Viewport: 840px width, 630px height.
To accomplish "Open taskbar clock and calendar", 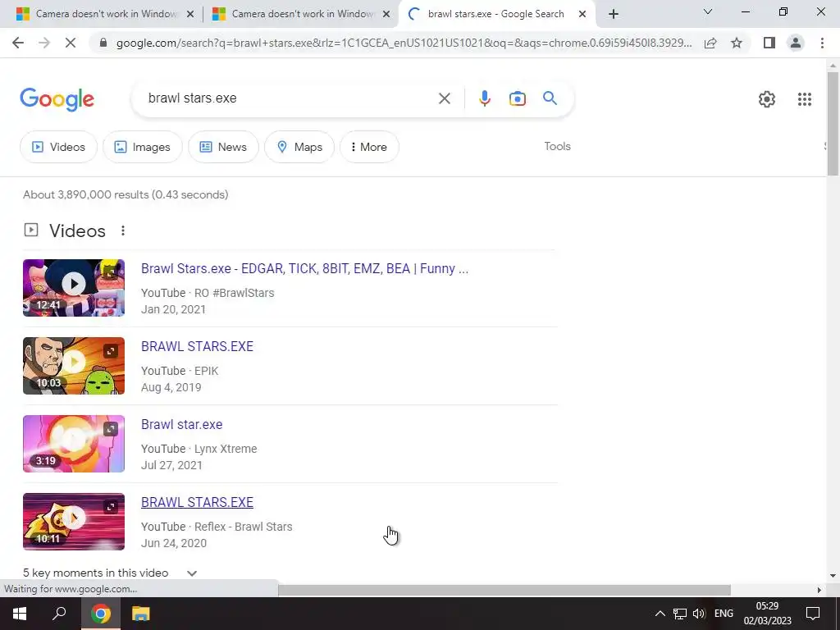I will coord(767,614).
